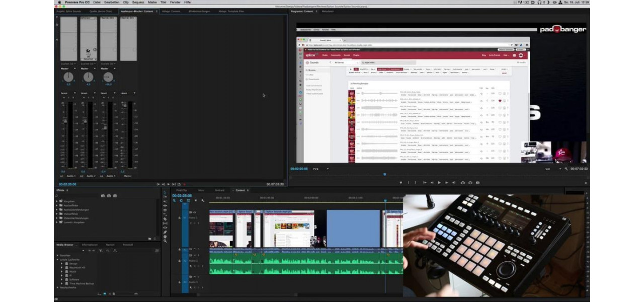Click the Program monitor scrubber playhead
This screenshot has height=302, width=644.
click(385, 174)
